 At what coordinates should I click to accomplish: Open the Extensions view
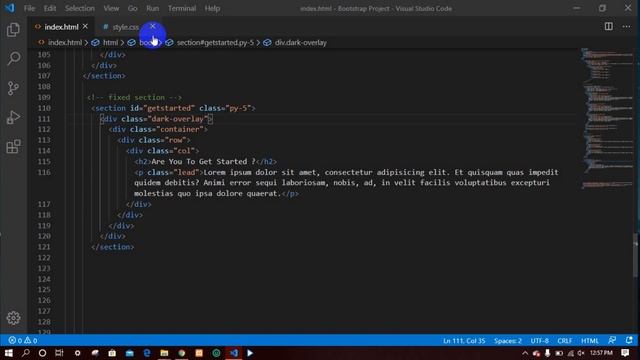pyautogui.click(x=13, y=147)
